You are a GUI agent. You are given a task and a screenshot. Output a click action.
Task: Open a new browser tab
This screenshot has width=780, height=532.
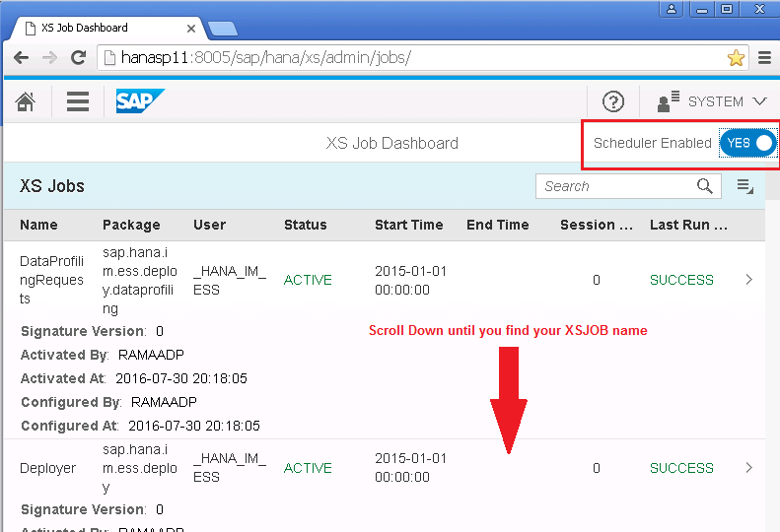tap(222, 29)
